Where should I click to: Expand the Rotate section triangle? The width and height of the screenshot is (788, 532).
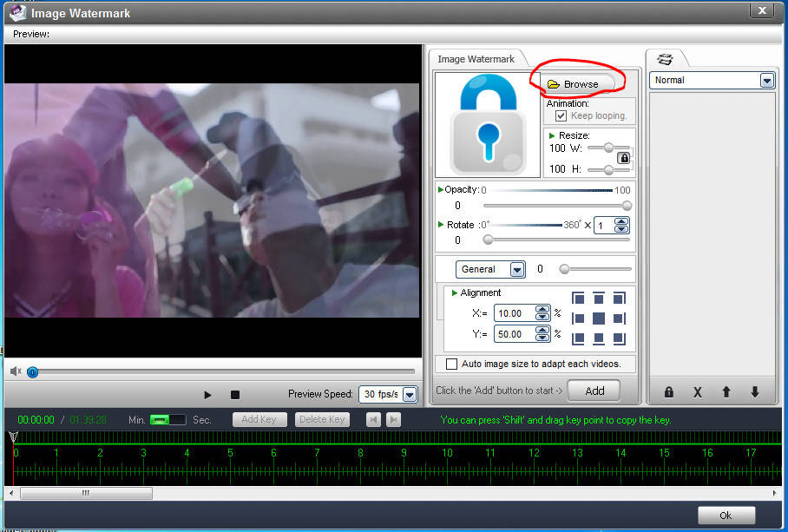coord(441,225)
